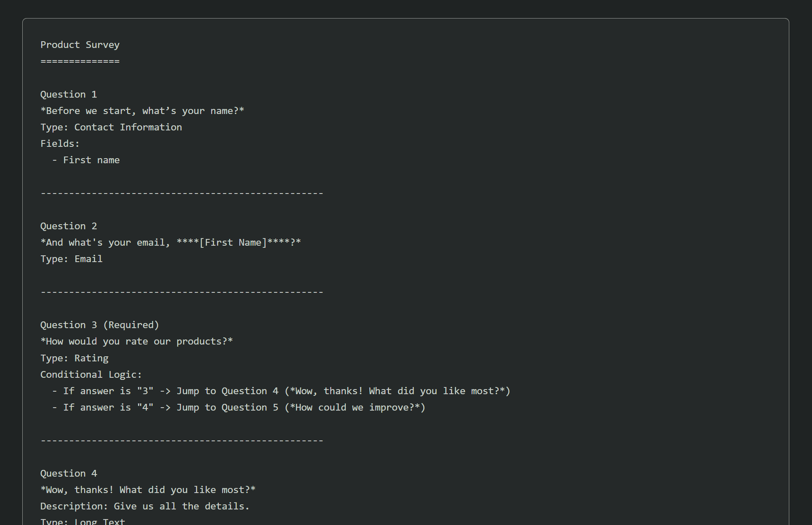Click the "Question 2" heading
812x525 pixels.
(x=69, y=226)
